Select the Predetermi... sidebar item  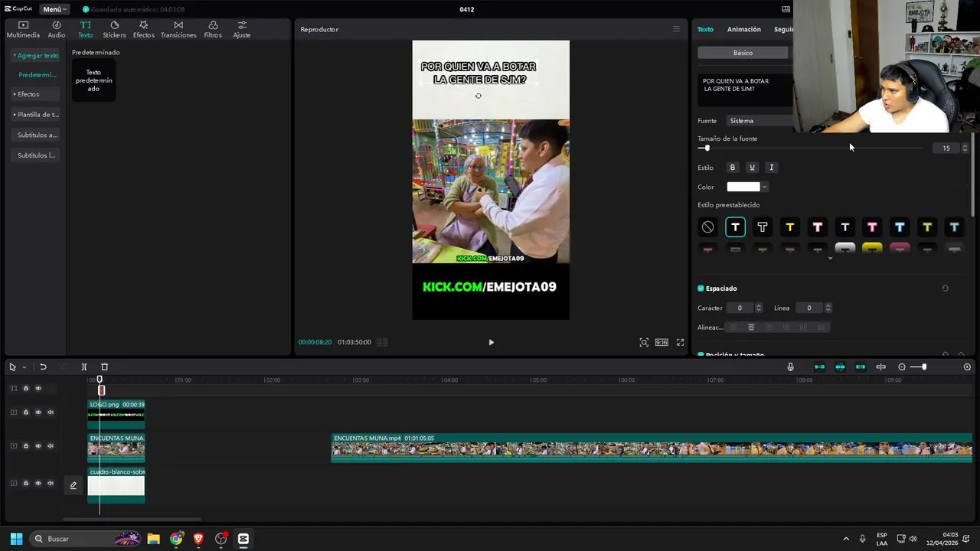[x=38, y=75]
